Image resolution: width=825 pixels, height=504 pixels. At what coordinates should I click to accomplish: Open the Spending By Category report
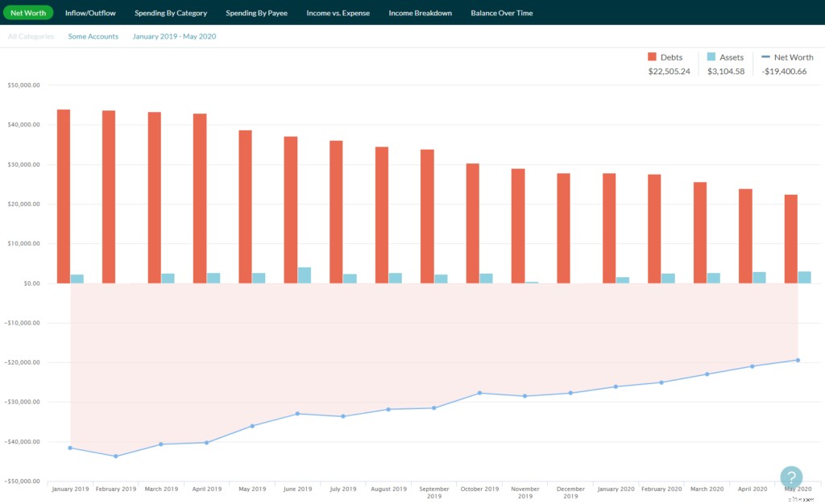pyautogui.click(x=171, y=13)
